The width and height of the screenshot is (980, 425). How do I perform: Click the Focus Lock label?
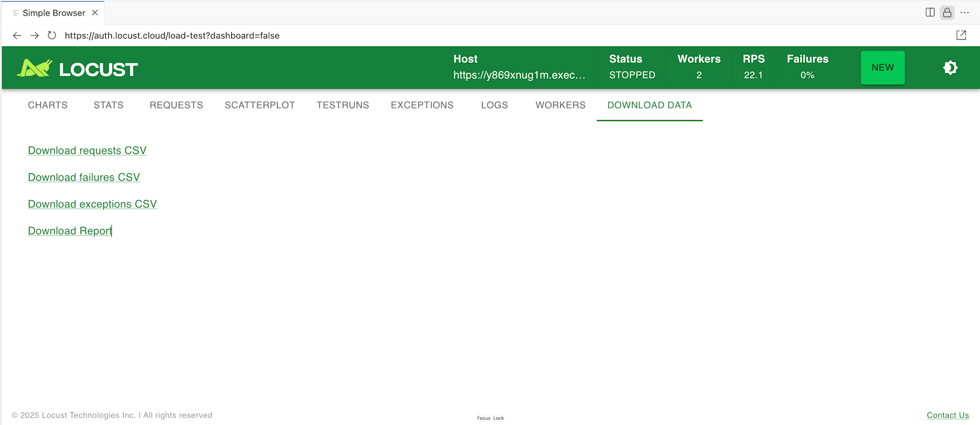(490, 418)
